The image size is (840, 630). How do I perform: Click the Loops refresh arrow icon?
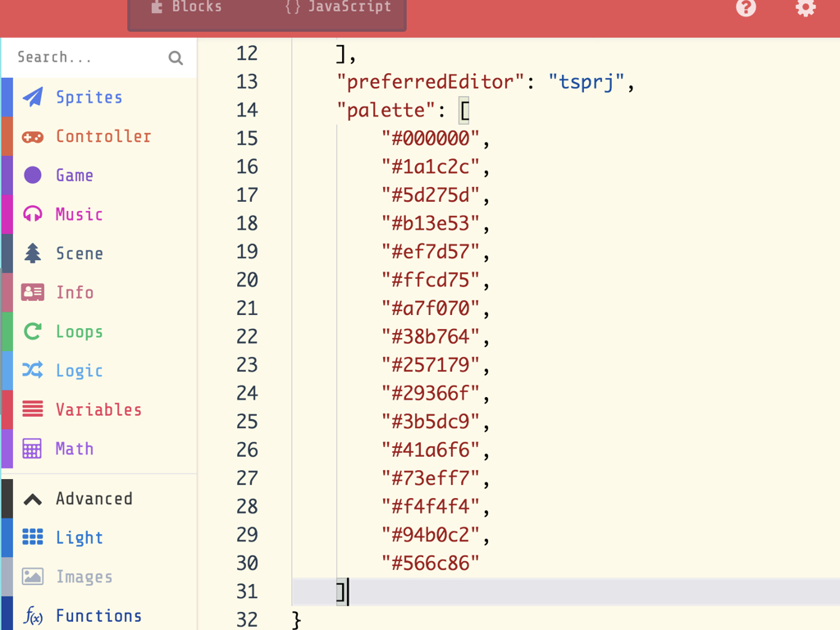33,331
